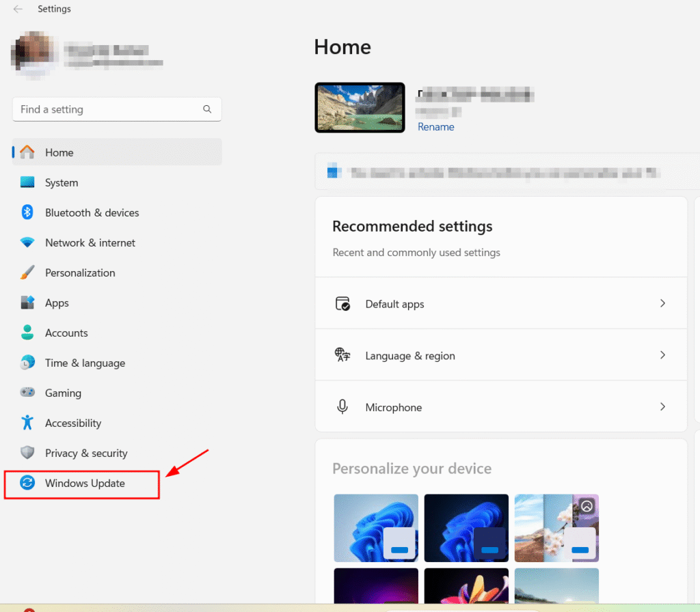Expand Language & region chevron arrow
The width and height of the screenshot is (700, 612).
(x=662, y=355)
